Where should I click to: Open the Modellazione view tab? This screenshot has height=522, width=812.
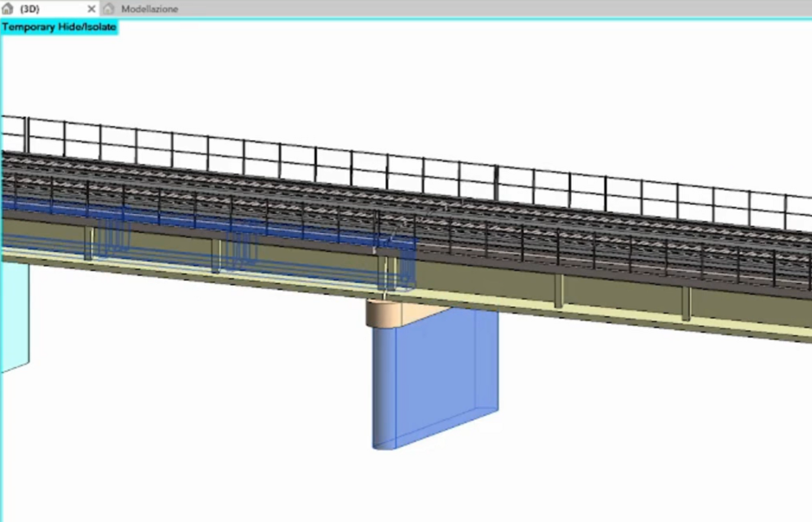149,9
